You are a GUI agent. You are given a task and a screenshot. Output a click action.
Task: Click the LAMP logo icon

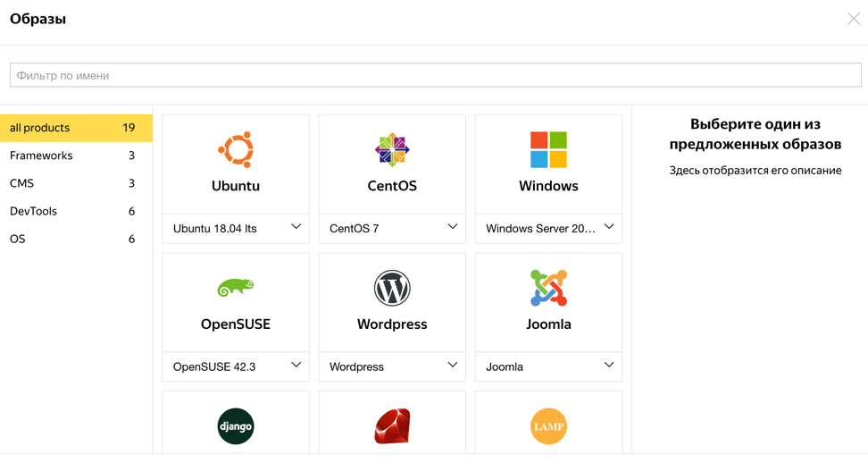point(548,426)
